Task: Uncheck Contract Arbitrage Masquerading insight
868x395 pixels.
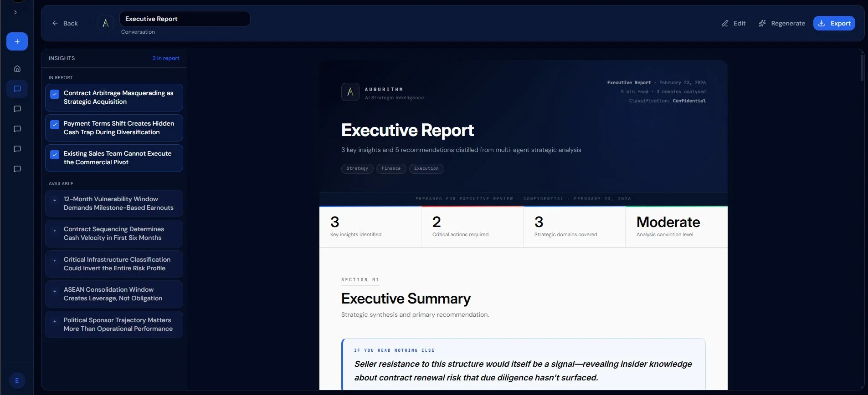Action: point(55,94)
